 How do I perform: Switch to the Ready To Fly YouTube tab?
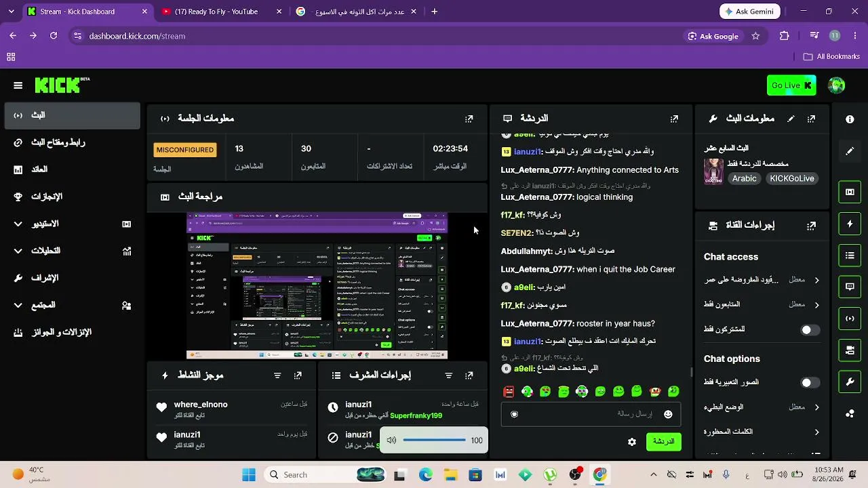222,12
